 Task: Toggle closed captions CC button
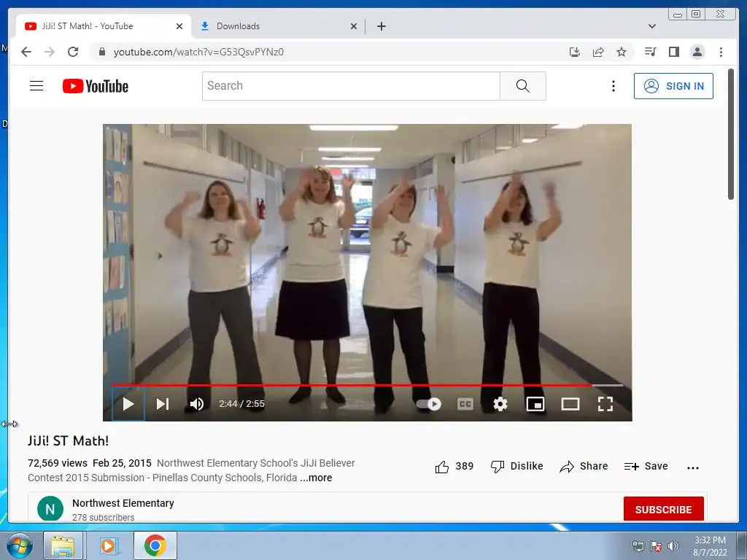[465, 404]
